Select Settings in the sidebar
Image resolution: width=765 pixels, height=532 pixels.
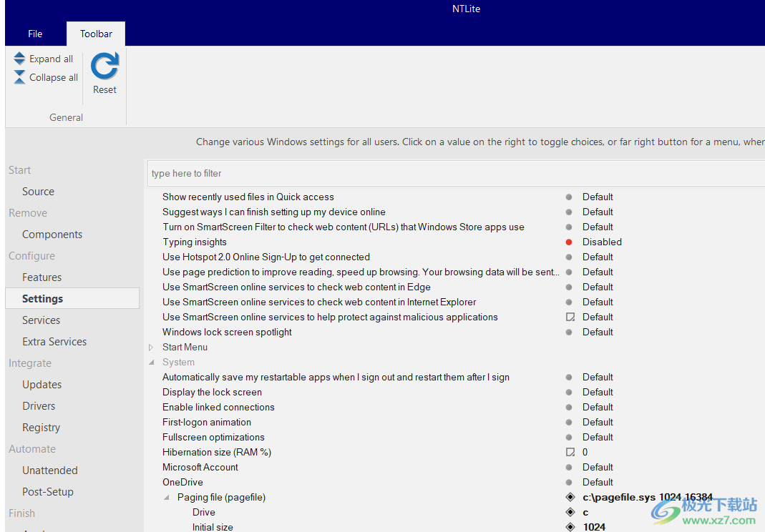[x=72, y=298]
